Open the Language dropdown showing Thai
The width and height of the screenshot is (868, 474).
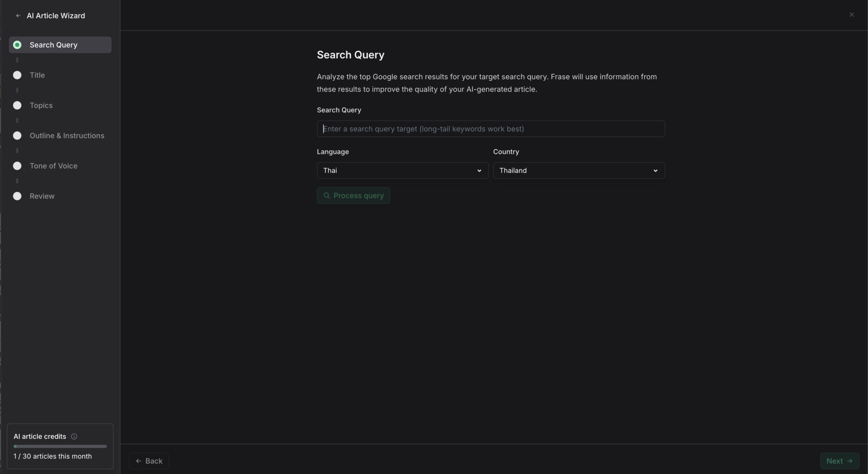[x=403, y=171]
